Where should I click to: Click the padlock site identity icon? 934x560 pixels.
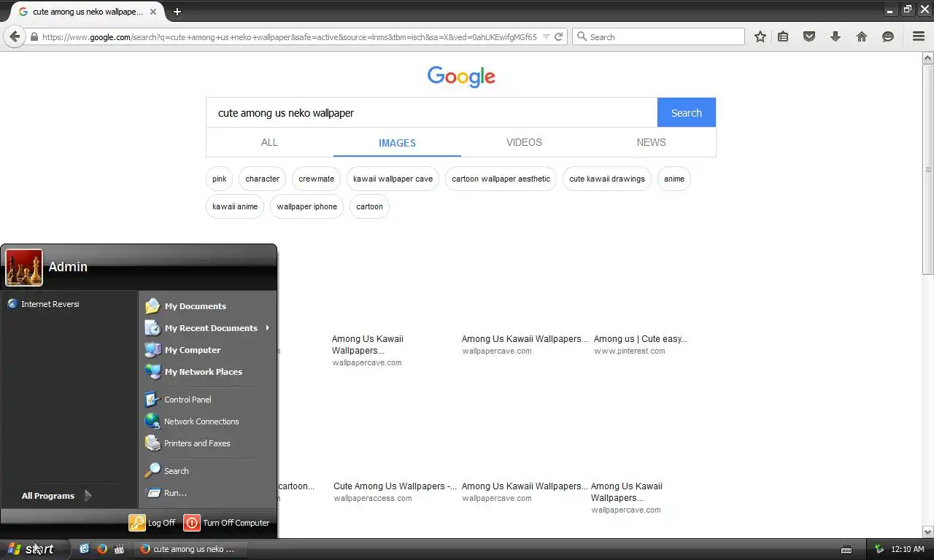click(x=34, y=36)
